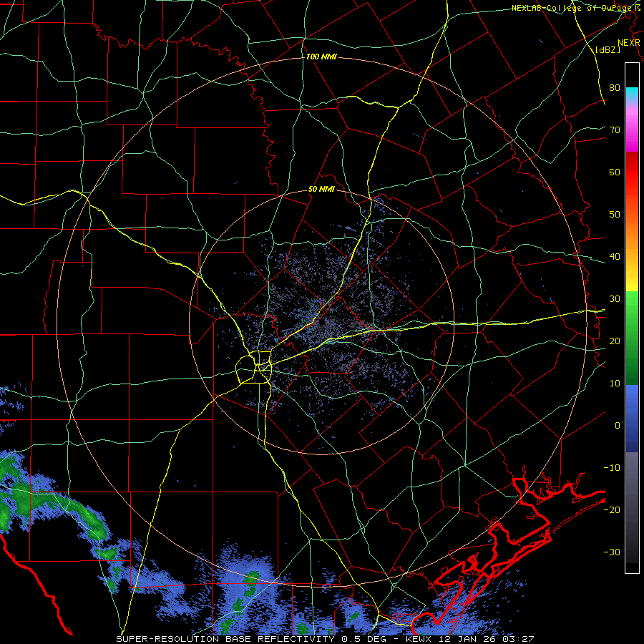Image resolution: width=644 pixels, height=644 pixels.
Task: Click the "100 NMI" range ring label
Action: point(321,57)
